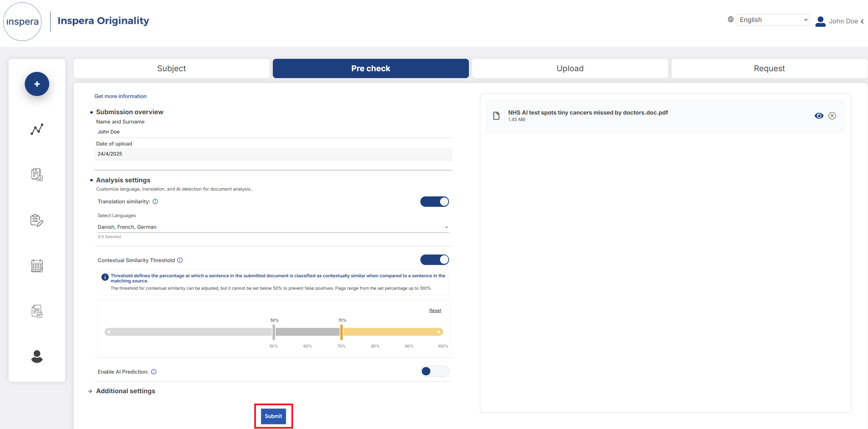Open Get more information link
The height and width of the screenshot is (429, 868).
tap(120, 96)
